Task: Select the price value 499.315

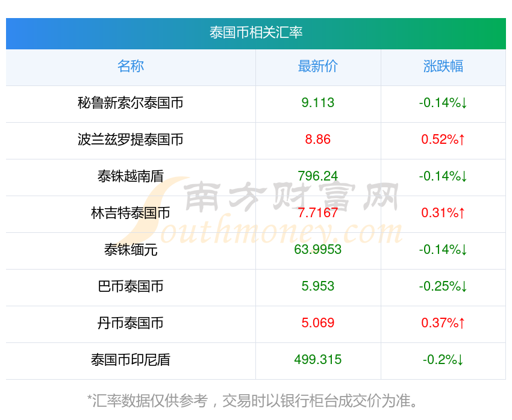Action: point(317,360)
